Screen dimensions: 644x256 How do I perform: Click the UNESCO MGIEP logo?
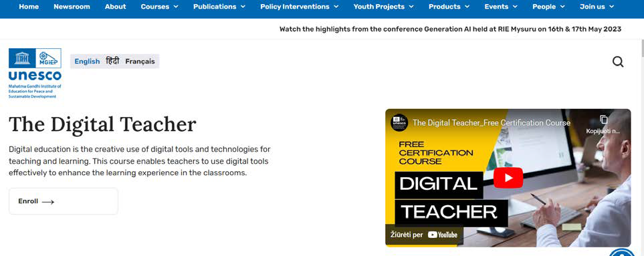pyautogui.click(x=35, y=74)
